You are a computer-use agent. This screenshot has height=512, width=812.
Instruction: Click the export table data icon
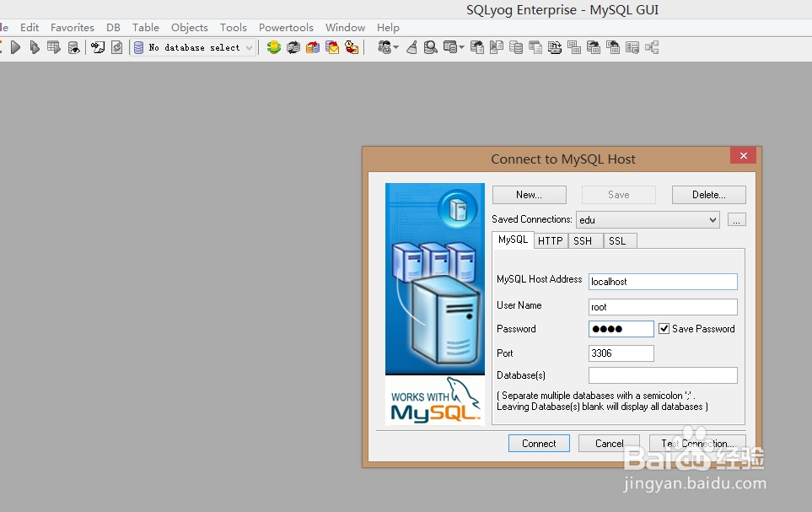click(x=594, y=48)
